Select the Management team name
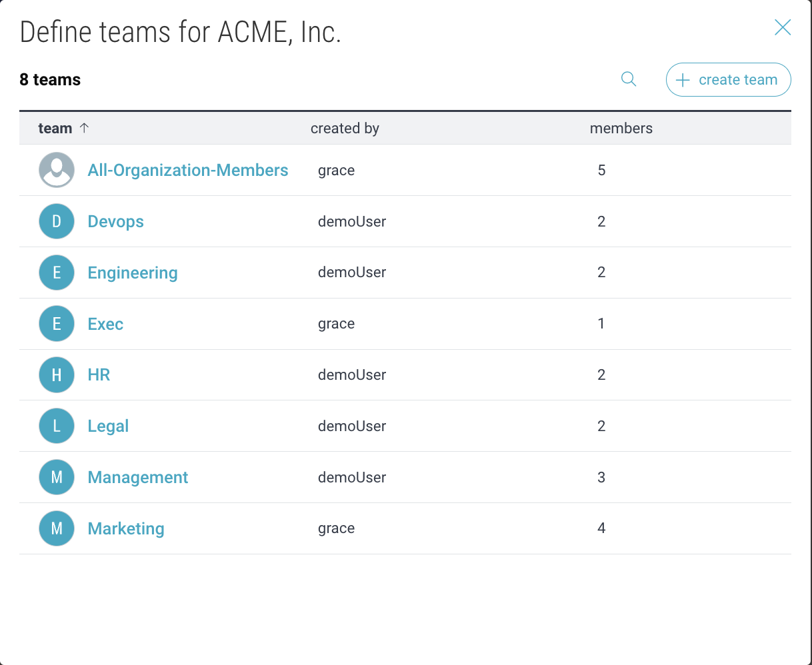 point(138,478)
